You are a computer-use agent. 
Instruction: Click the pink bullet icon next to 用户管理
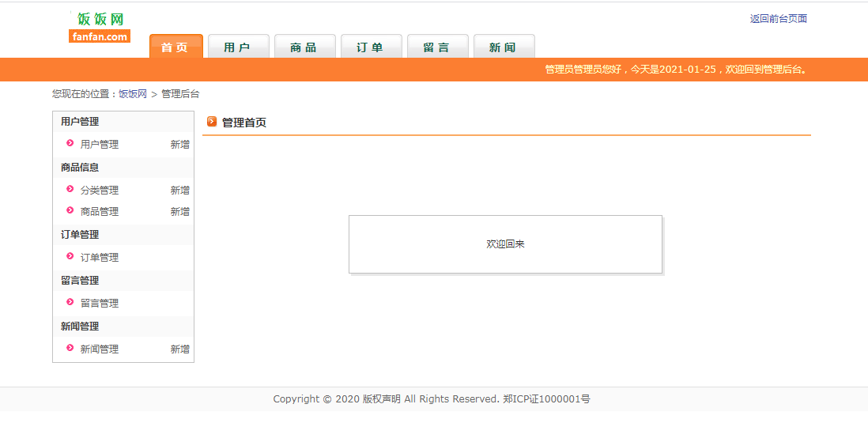click(70, 143)
